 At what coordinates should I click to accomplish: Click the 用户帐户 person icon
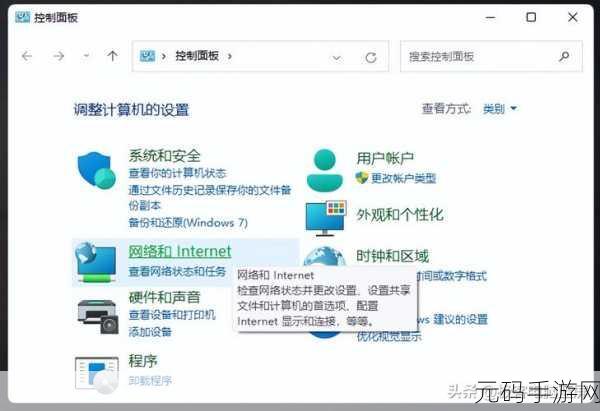click(x=325, y=171)
